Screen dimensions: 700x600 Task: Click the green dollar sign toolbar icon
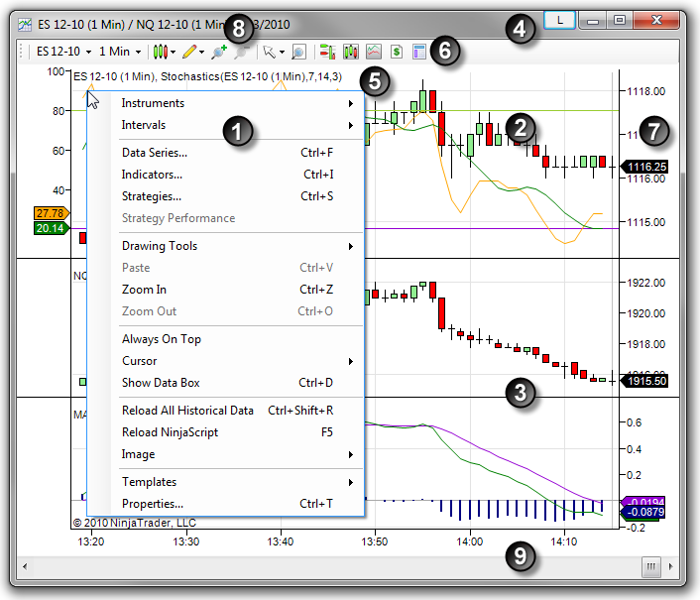pos(397,51)
